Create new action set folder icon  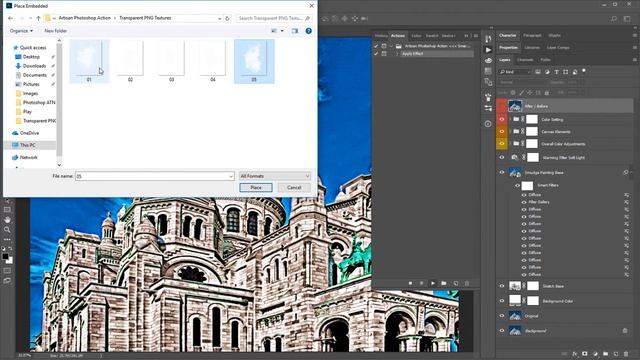(444, 283)
